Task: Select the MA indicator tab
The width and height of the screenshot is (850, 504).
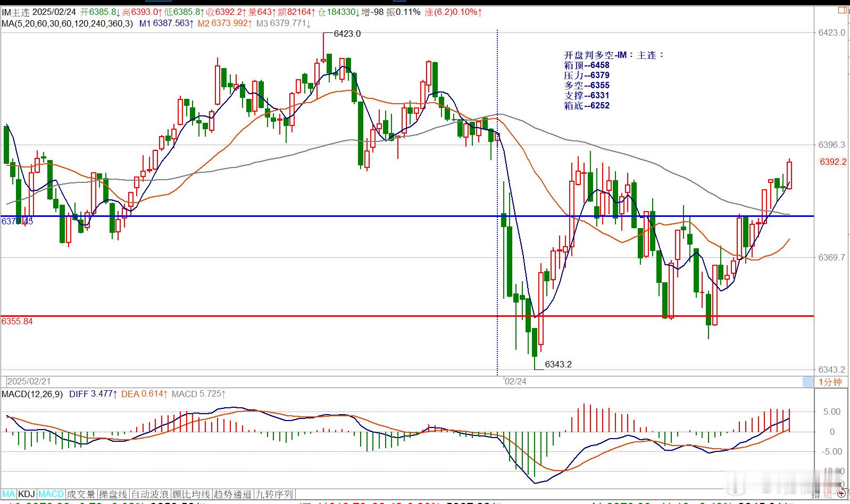Action: pos(10,494)
